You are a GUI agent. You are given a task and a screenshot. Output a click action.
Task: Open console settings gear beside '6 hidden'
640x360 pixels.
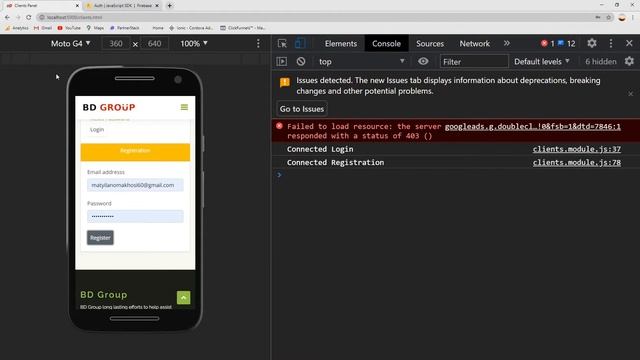click(629, 61)
